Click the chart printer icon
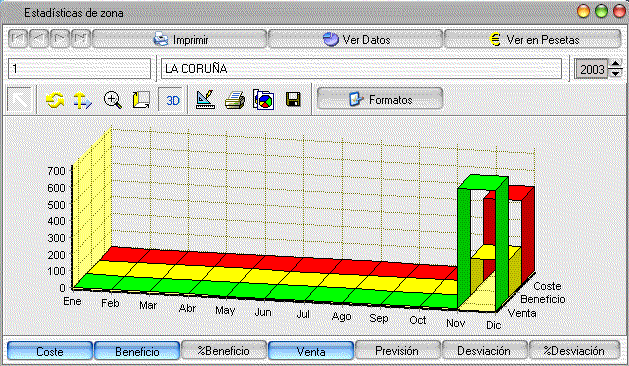Image resolution: width=629 pixels, height=366 pixels. [235, 100]
